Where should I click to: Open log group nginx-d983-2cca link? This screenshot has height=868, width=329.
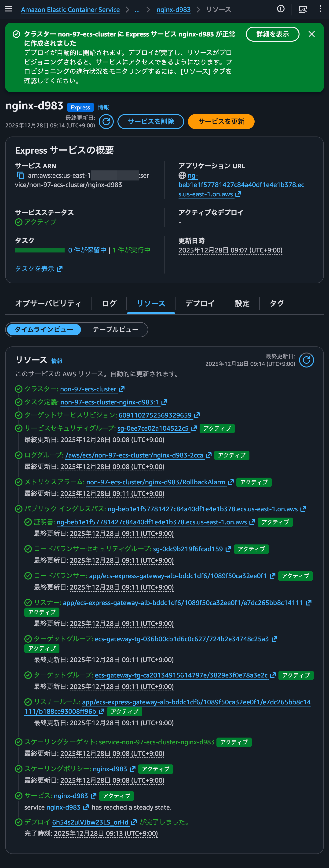point(134,455)
